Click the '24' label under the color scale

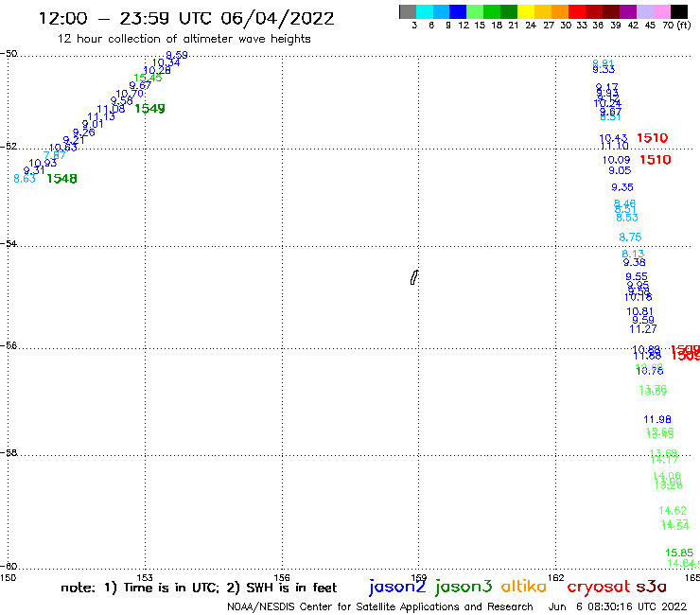[531, 26]
